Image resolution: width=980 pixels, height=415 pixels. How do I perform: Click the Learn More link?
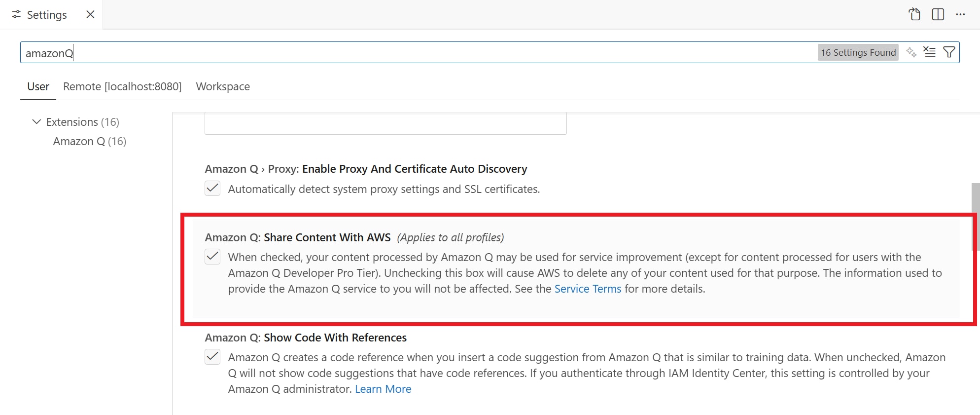point(383,389)
